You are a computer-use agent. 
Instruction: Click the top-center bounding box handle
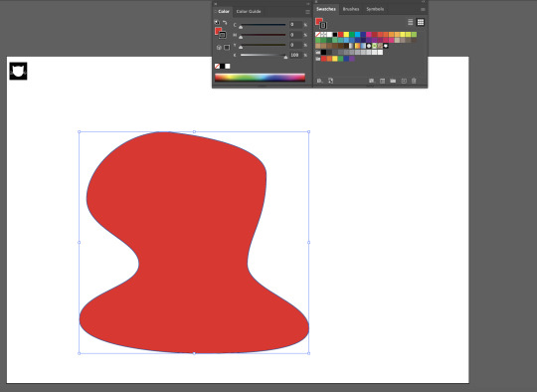click(194, 131)
